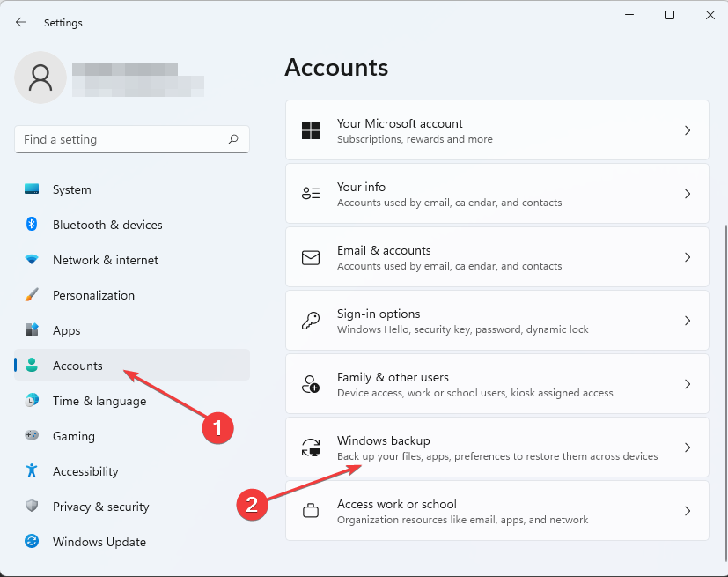Viewport: 728px width, 577px height.
Task: Expand Family & other users chevron
Action: coord(688,384)
